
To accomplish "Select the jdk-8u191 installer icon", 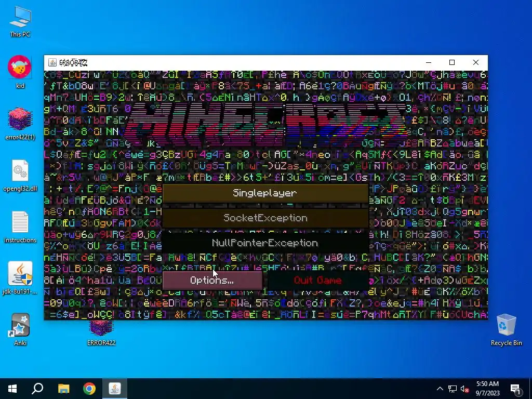I will click(x=20, y=278).
